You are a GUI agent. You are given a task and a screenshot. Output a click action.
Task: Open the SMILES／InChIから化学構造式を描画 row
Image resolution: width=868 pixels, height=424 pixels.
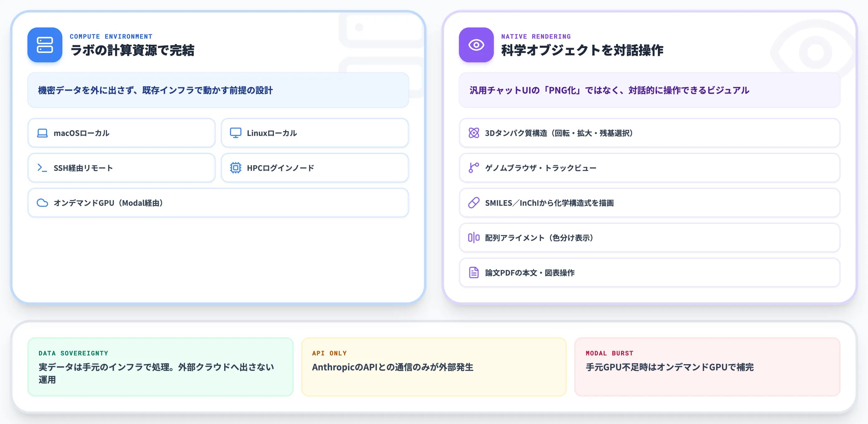point(649,203)
